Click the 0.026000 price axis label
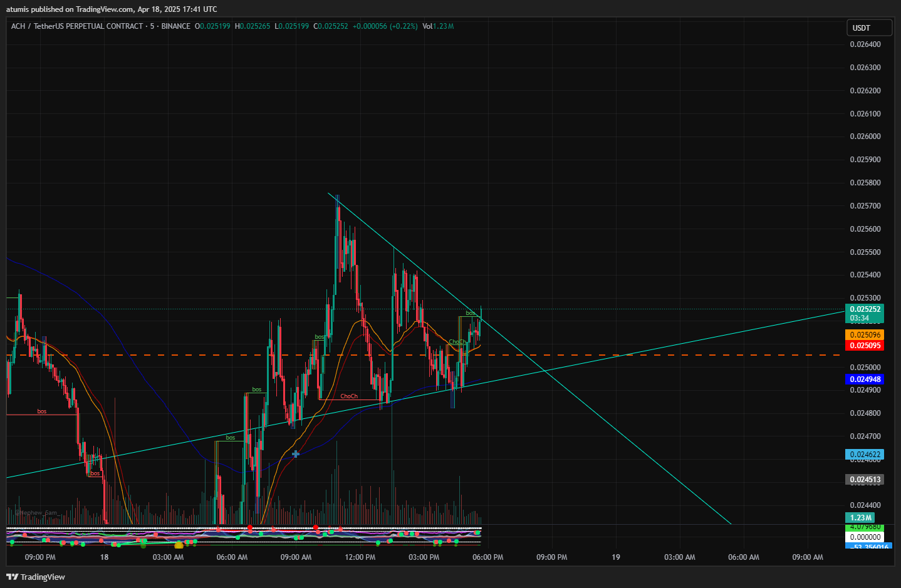This screenshot has width=901, height=588. tap(865, 137)
